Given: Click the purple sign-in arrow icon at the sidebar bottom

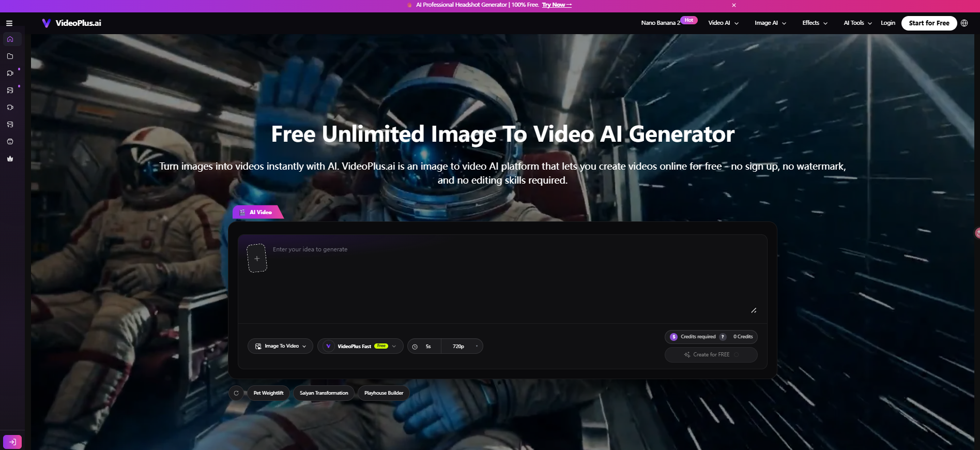Looking at the screenshot, I should click(12, 442).
